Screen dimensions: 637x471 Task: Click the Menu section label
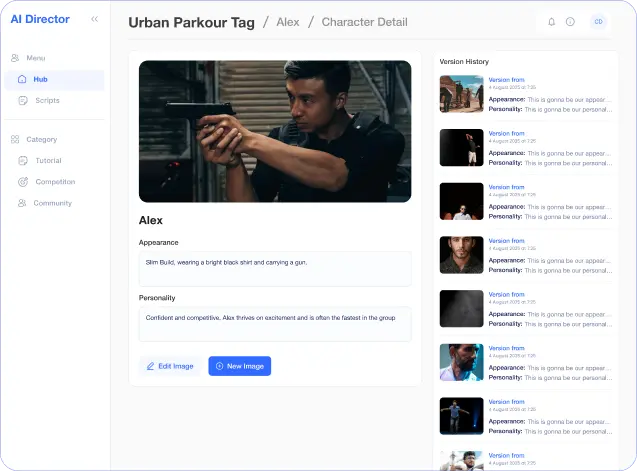click(36, 58)
